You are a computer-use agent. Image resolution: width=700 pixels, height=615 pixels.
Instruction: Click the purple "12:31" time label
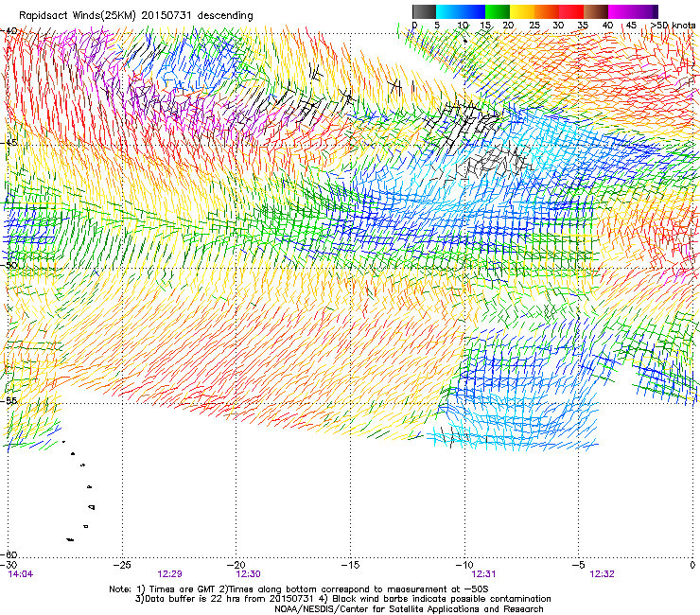[x=483, y=574]
